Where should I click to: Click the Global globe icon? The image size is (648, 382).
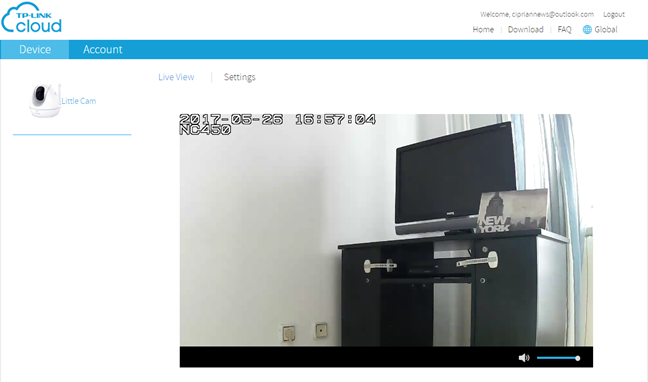(x=587, y=30)
